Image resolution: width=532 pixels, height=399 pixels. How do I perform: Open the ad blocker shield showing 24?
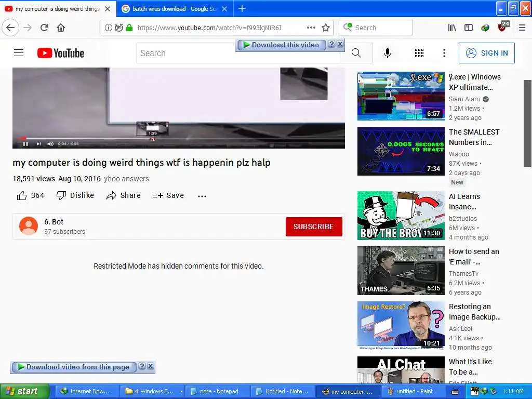[x=503, y=27]
